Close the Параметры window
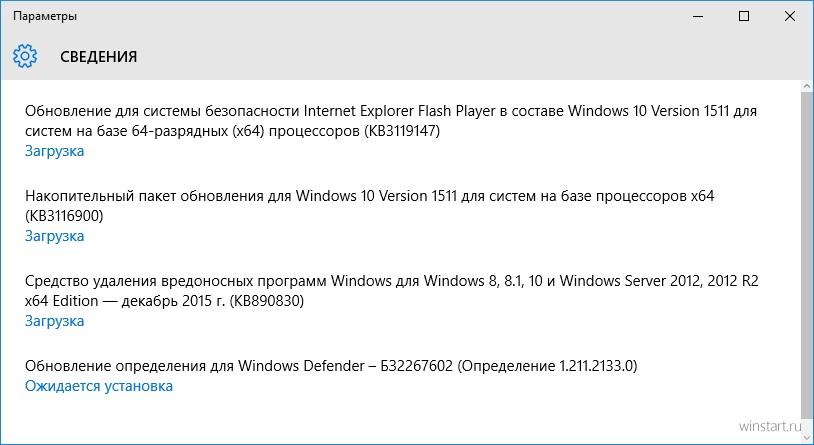 790,16
